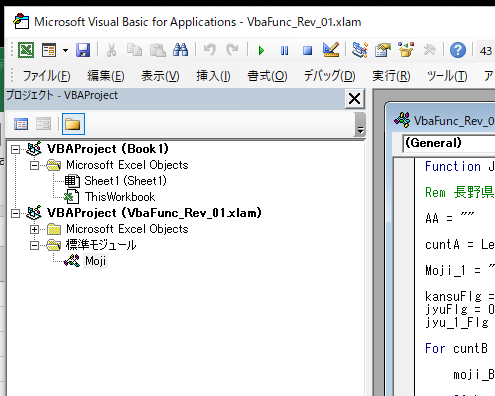This screenshot has width=495, height=396.
Task: Select Sheet1 (Sheet1) tree item
Action: coord(125,181)
